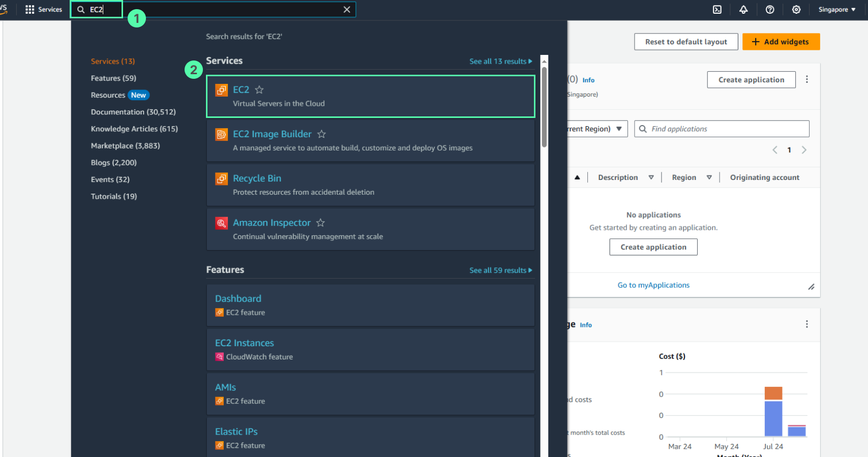Open Amazon Inspector service link
868x457 pixels.
tap(272, 223)
